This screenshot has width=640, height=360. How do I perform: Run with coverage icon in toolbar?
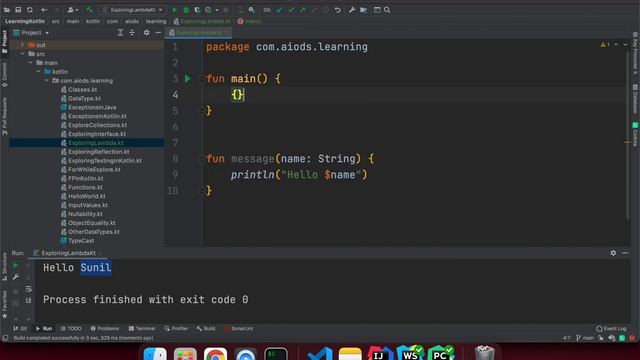point(197,10)
